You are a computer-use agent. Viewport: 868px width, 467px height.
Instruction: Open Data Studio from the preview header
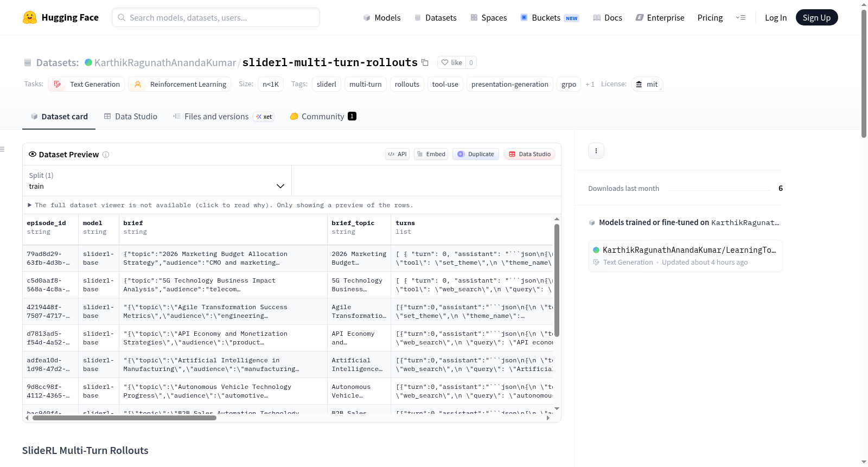click(x=529, y=154)
